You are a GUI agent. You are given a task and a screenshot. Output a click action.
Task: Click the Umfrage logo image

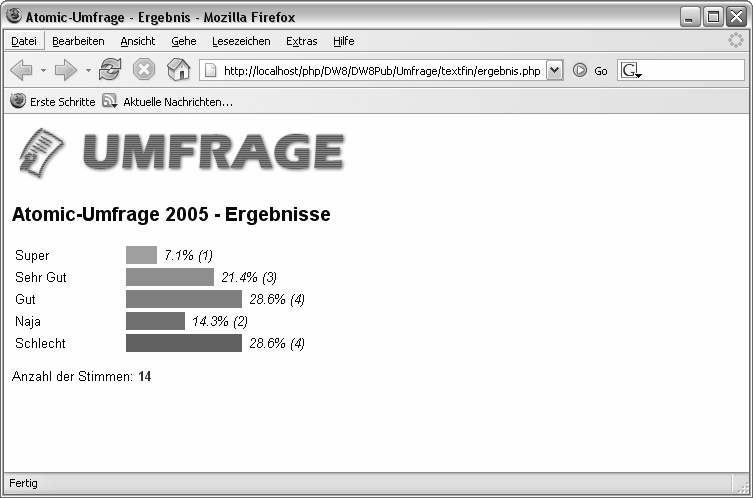[x=182, y=154]
